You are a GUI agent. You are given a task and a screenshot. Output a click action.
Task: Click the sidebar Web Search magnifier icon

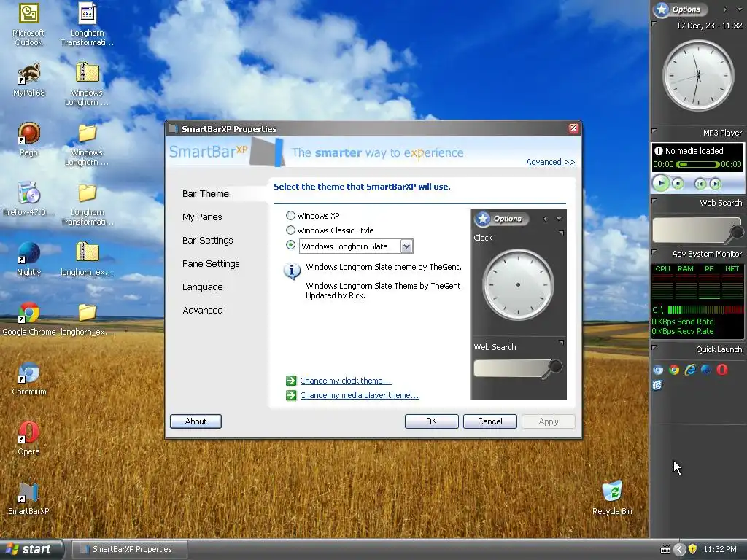tap(736, 232)
